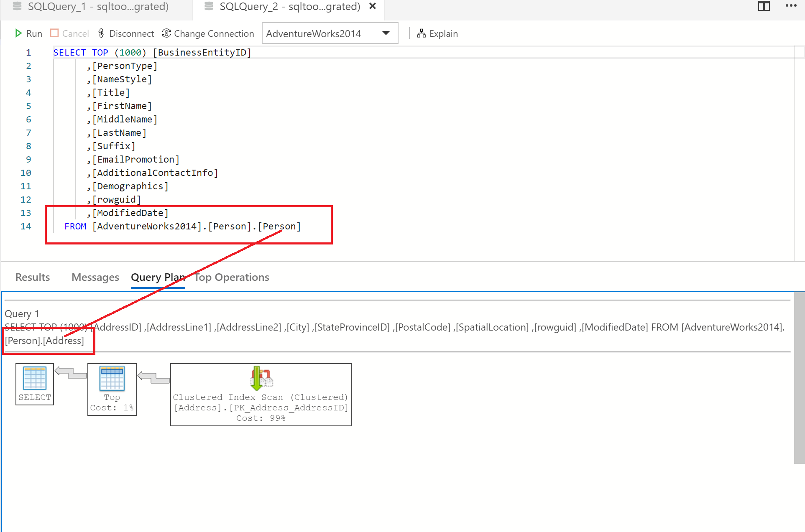The height and width of the screenshot is (532, 805).
Task: Click the SELECT keyword on line 1
Action: (69, 52)
